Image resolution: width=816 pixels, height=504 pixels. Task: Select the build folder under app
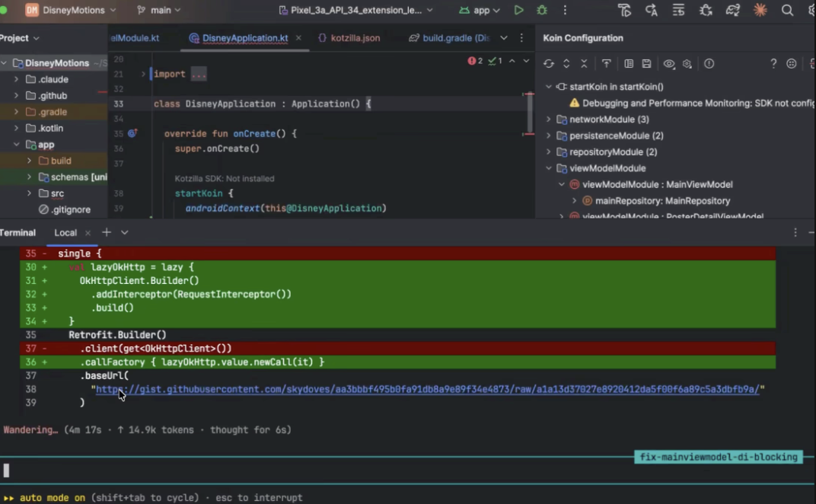click(55, 161)
